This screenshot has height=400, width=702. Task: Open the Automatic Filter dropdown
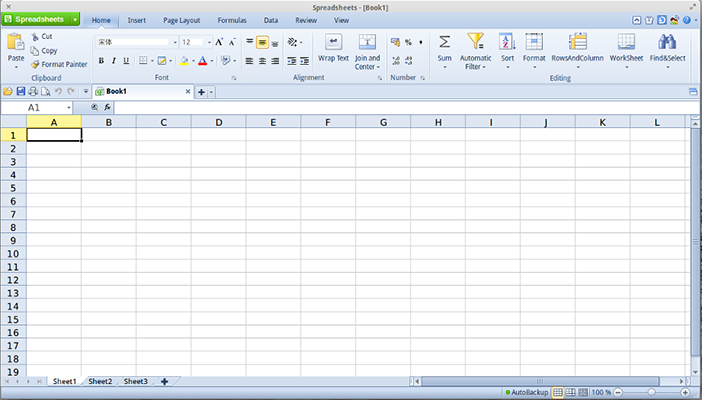tap(484, 67)
